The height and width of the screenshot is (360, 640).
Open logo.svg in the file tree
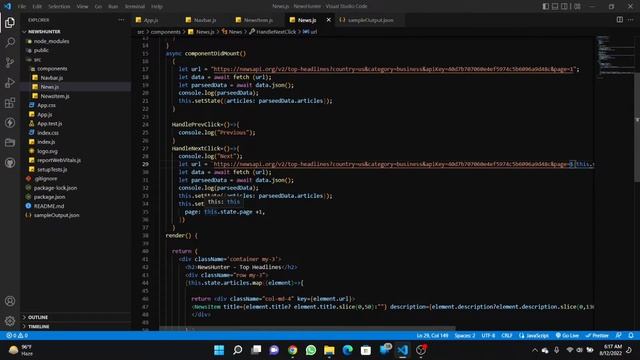point(47,151)
